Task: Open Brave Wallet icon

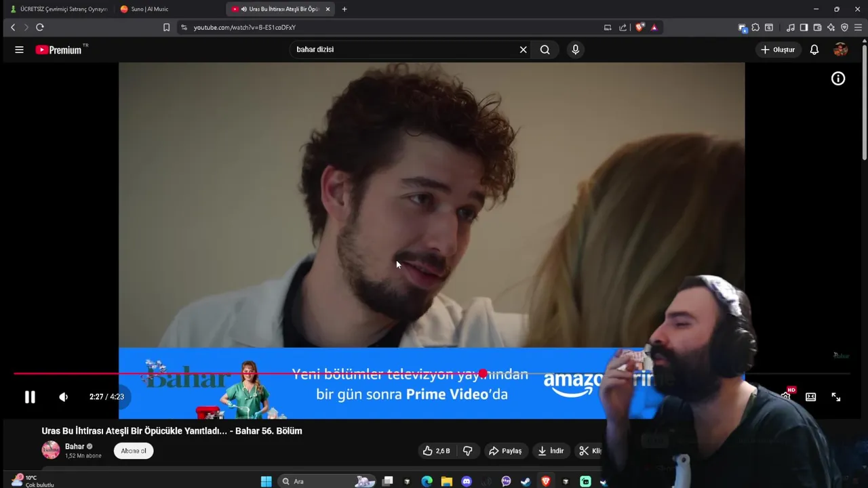Action: 817,27
